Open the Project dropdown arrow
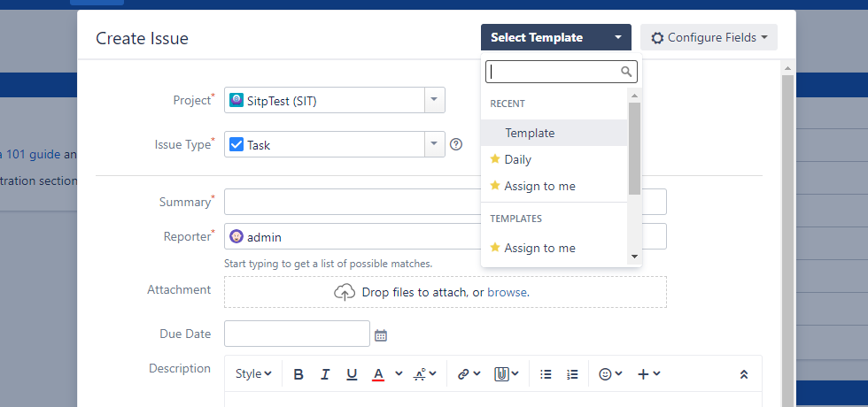This screenshot has width=868, height=407. tap(434, 100)
